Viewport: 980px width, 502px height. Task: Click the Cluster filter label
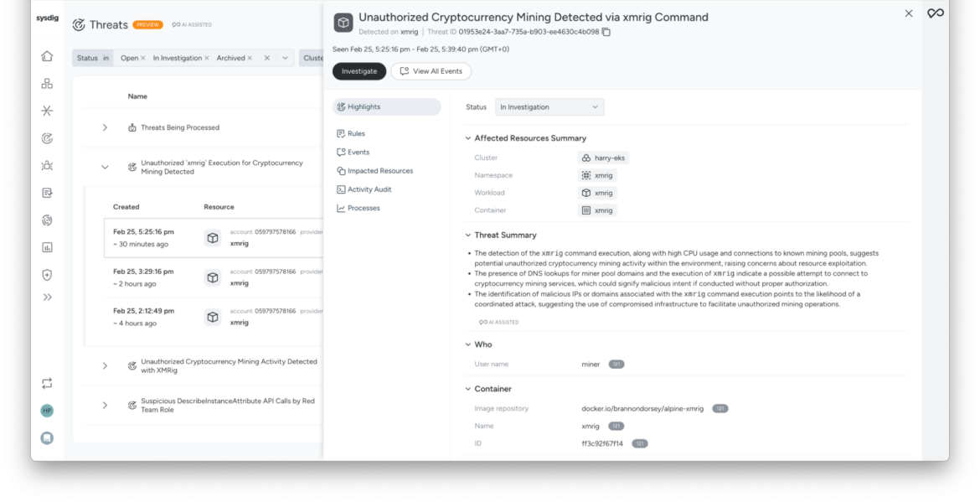click(x=313, y=58)
